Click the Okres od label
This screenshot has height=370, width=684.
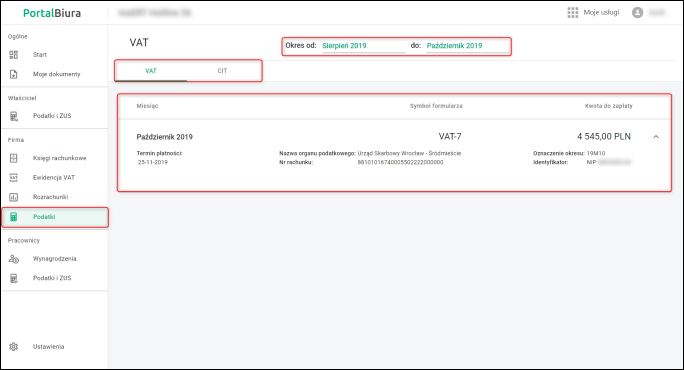point(301,45)
